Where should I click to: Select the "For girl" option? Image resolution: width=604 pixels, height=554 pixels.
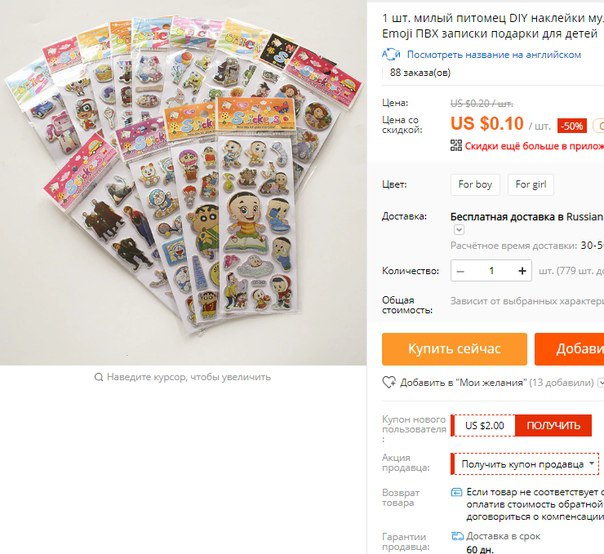pyautogui.click(x=531, y=185)
